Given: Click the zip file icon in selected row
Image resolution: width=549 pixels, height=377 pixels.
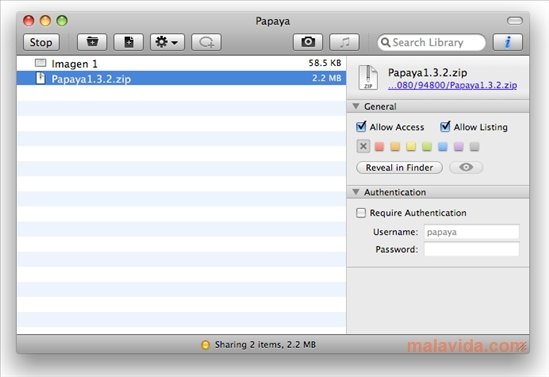Looking at the screenshot, I should [x=41, y=78].
